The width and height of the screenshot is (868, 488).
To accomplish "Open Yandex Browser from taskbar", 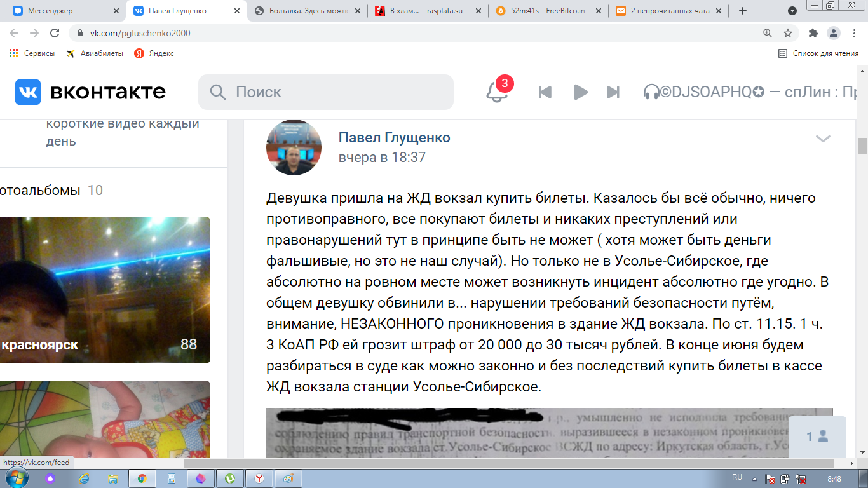I will (x=259, y=478).
